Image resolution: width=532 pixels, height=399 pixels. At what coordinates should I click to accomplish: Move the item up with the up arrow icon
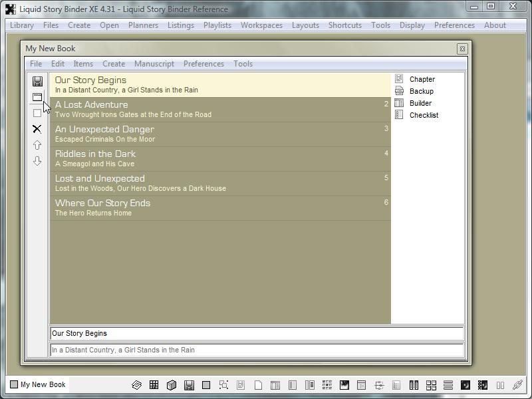point(37,145)
